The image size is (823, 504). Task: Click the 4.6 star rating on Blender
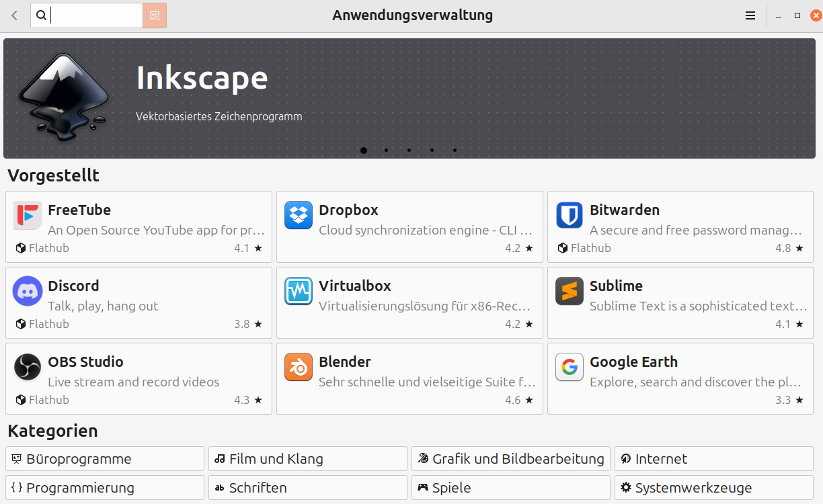point(519,400)
